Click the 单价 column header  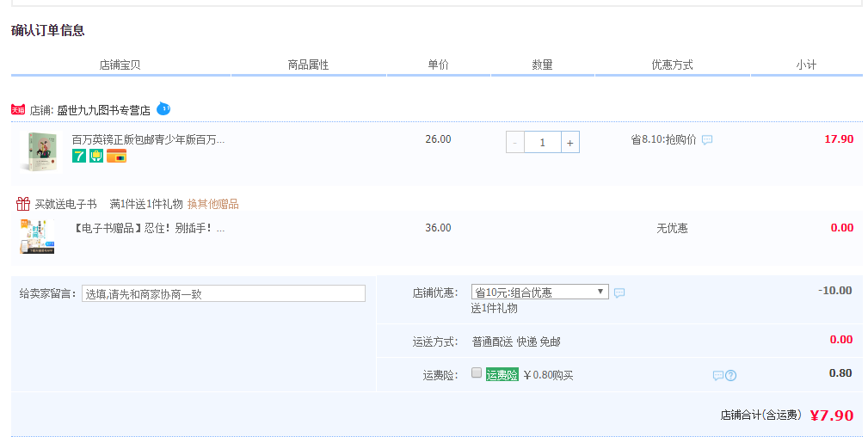coord(439,65)
